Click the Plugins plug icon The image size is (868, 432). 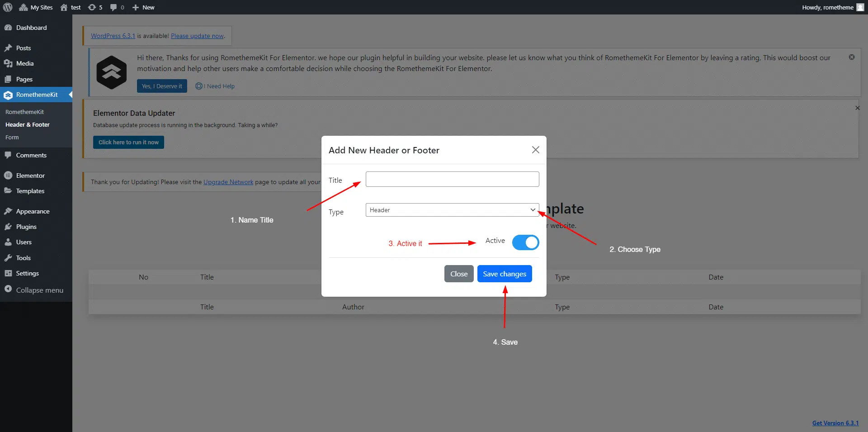coord(8,227)
